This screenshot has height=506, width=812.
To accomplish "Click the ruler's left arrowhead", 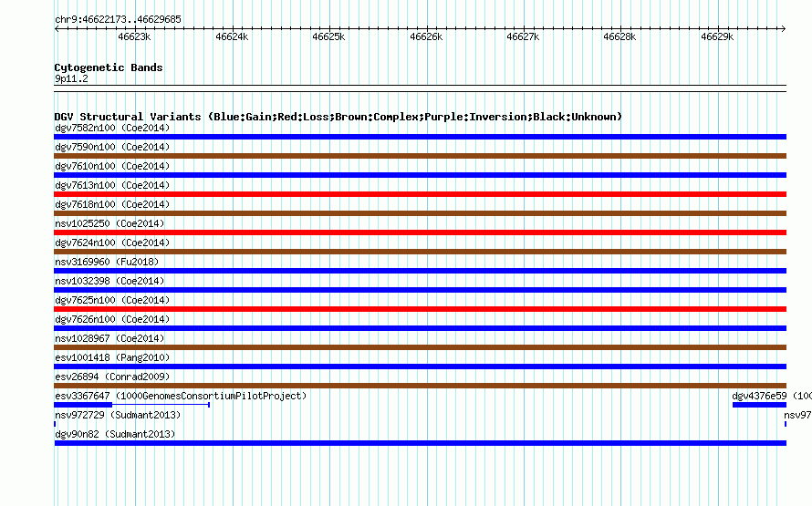I will click(x=57, y=29).
